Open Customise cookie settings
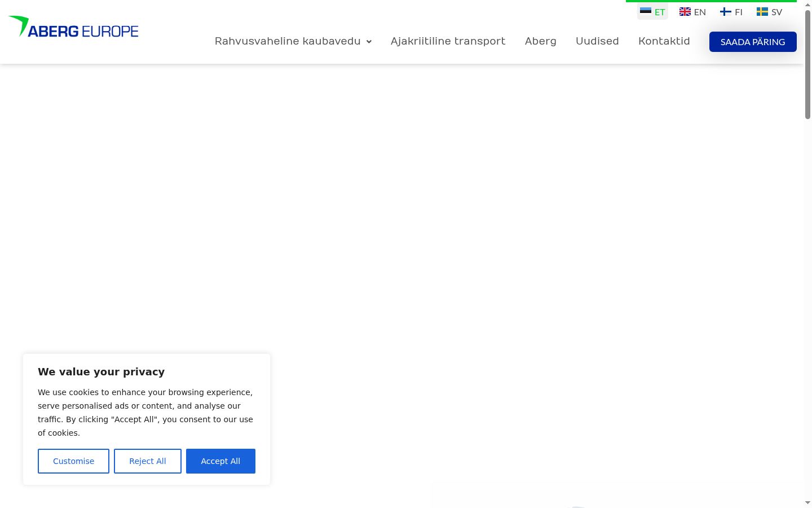The height and width of the screenshot is (508, 812). tap(73, 461)
